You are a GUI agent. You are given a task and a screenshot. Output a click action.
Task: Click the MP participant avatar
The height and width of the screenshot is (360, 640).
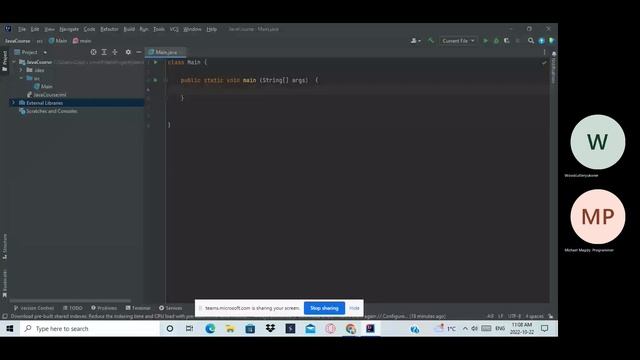coord(598,217)
